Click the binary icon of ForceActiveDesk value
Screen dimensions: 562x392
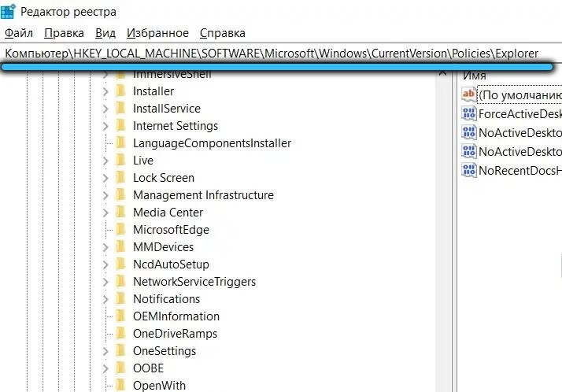click(x=469, y=113)
